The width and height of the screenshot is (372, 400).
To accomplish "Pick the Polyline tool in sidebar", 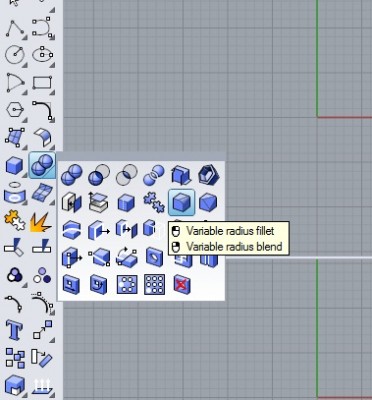I will click(x=15, y=28).
